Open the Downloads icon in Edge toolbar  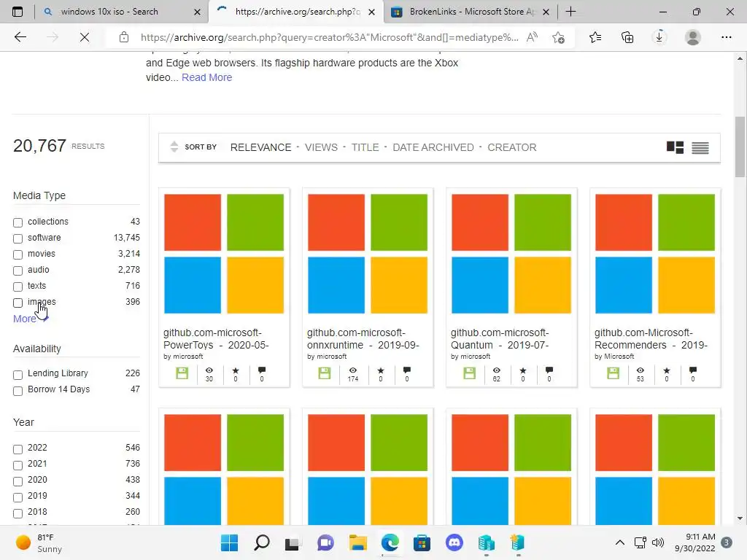659,37
